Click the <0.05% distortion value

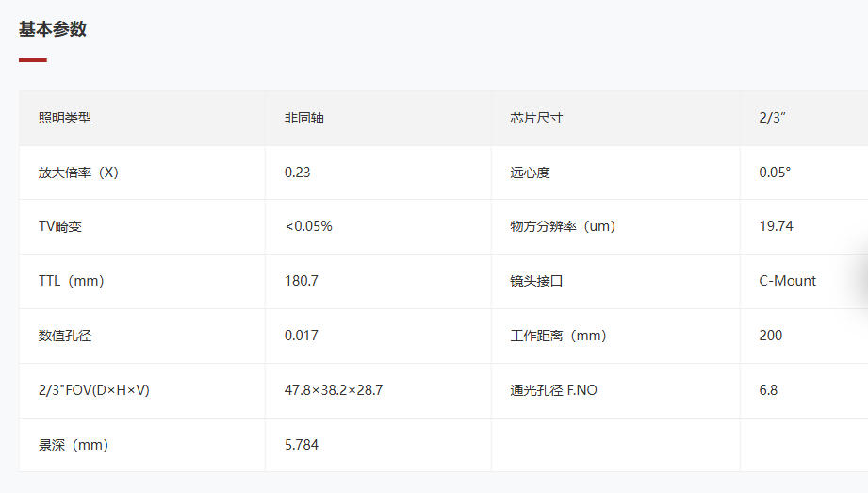point(308,226)
